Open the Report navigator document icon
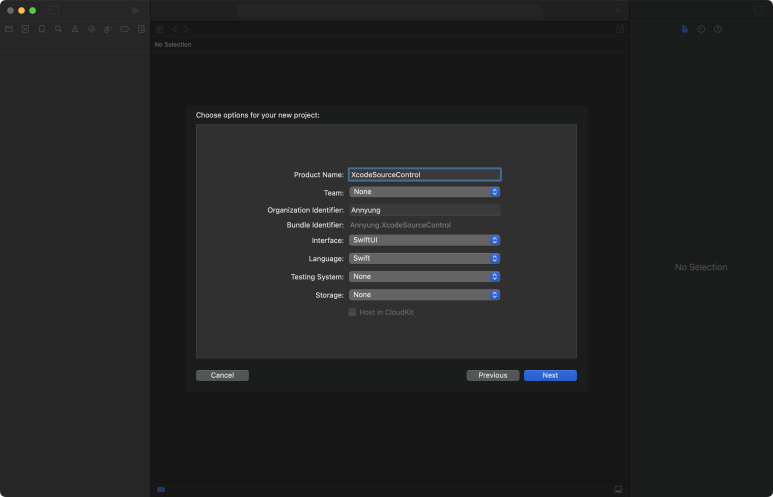 point(141,29)
